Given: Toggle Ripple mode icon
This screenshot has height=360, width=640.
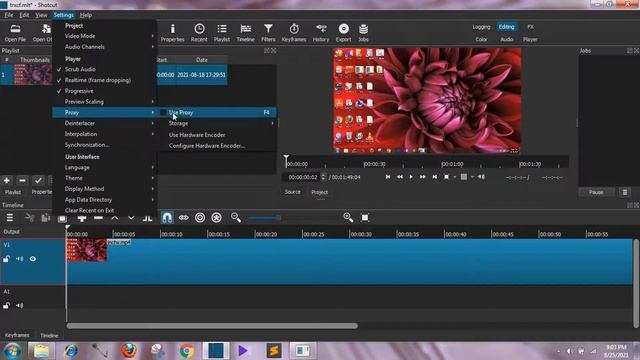Looking at the screenshot, I should [x=200, y=218].
